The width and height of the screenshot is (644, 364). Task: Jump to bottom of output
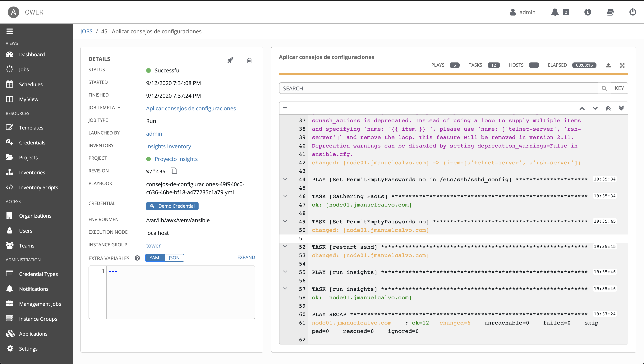tap(621, 108)
